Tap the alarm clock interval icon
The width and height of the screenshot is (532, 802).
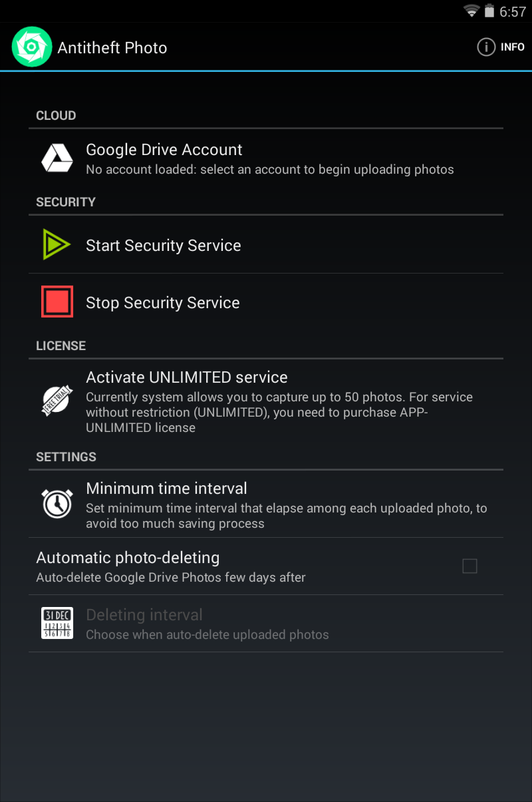57,504
